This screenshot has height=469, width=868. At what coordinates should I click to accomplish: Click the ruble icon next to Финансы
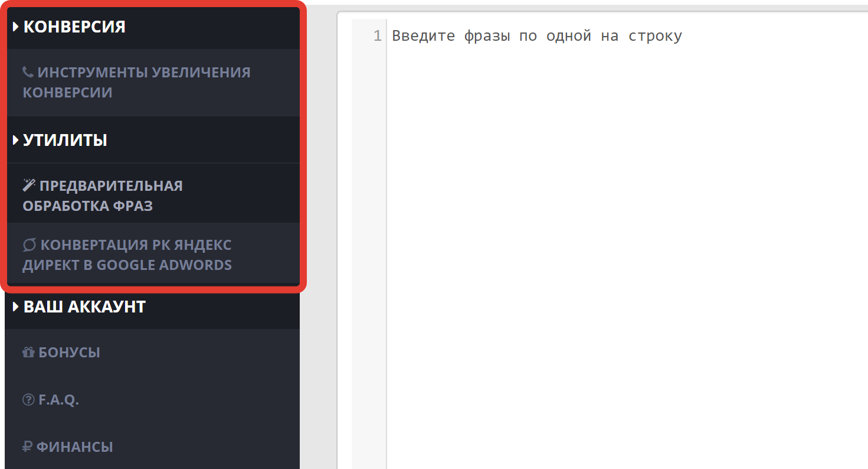pos(27,447)
